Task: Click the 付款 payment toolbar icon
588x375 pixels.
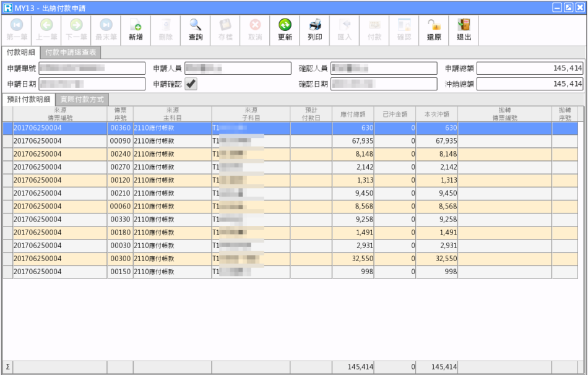Action: (x=374, y=25)
